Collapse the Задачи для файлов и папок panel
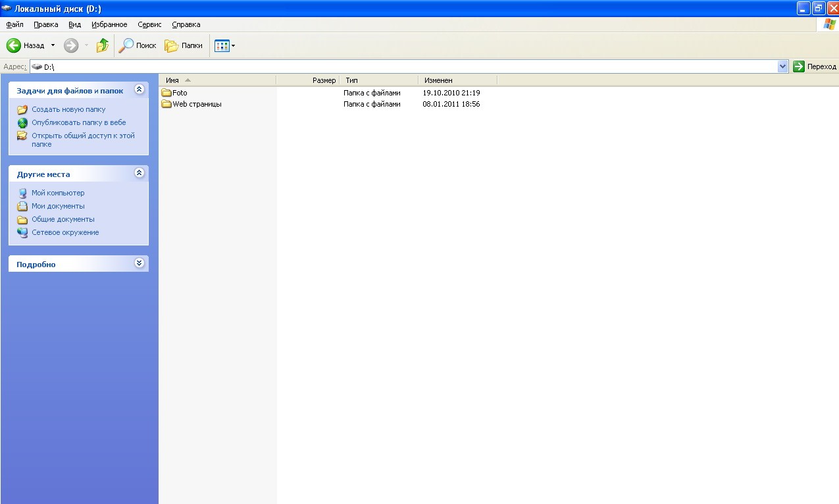The height and width of the screenshot is (504, 839). [x=139, y=89]
